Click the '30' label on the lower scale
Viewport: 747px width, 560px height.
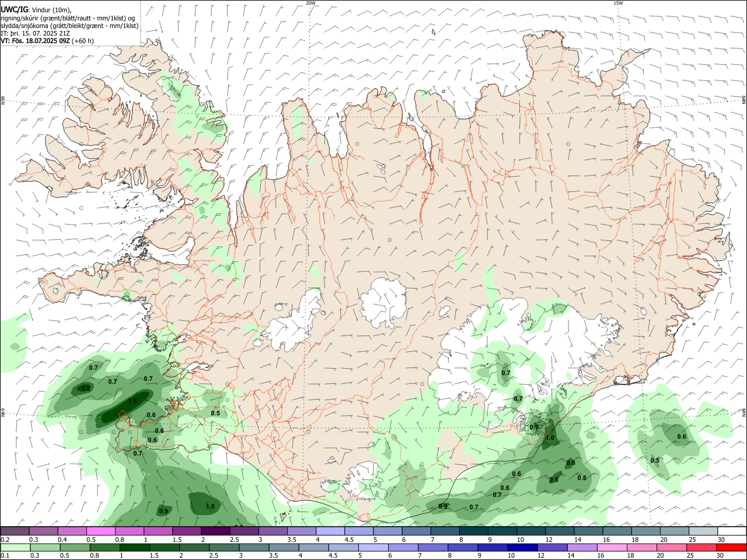pos(720,556)
